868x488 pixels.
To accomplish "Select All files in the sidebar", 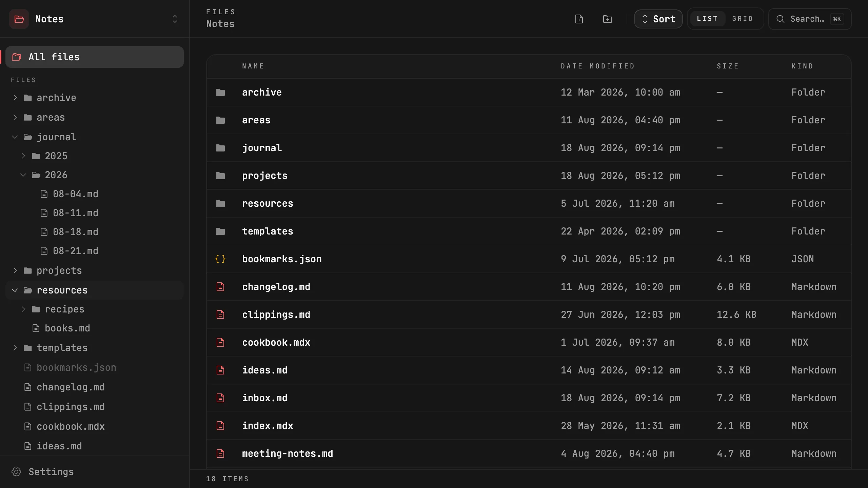I will click(95, 57).
